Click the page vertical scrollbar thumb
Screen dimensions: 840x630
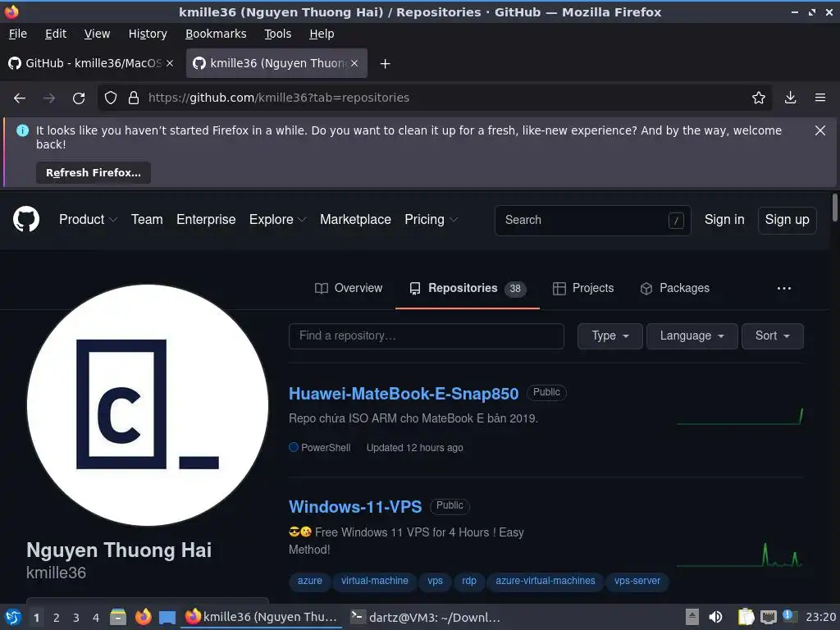pos(834,207)
